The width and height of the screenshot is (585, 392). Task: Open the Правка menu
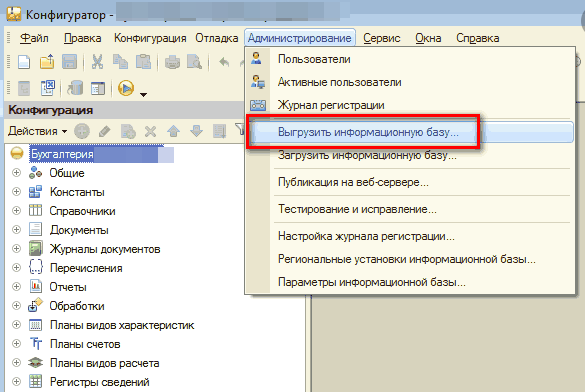click(x=82, y=38)
